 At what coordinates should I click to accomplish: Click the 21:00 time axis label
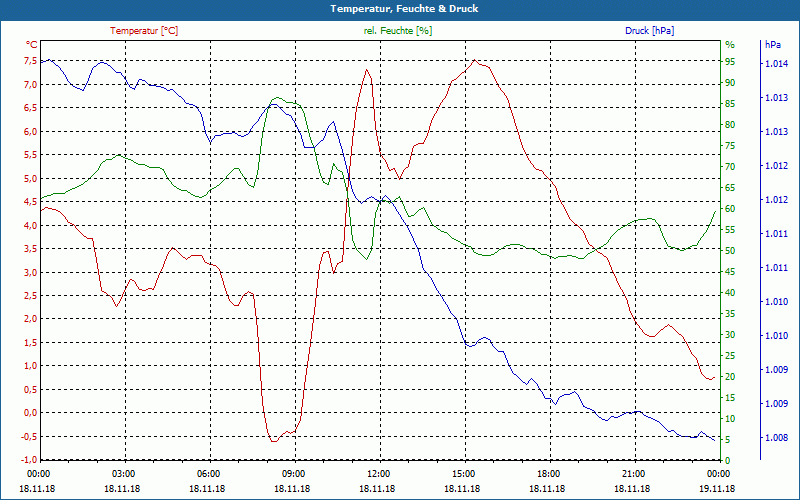(633, 473)
